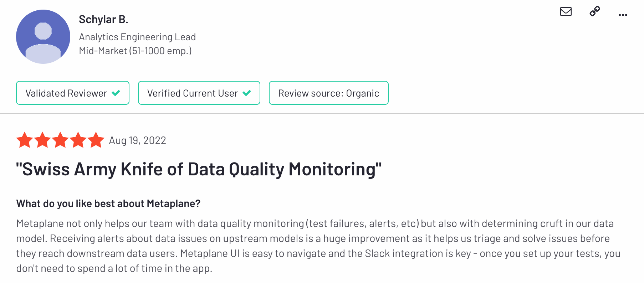
Task: Click the green checkmark beside Validated Reviewer
Action: pos(116,93)
